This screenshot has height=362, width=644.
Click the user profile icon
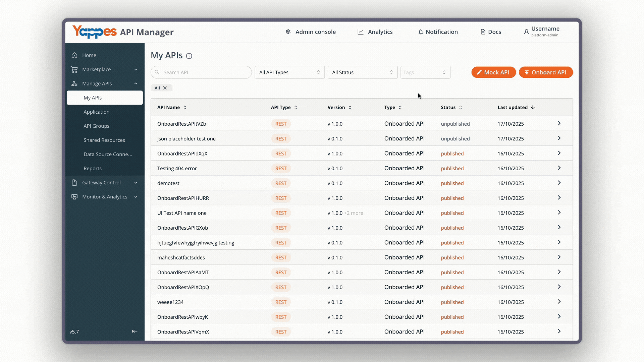pyautogui.click(x=526, y=32)
